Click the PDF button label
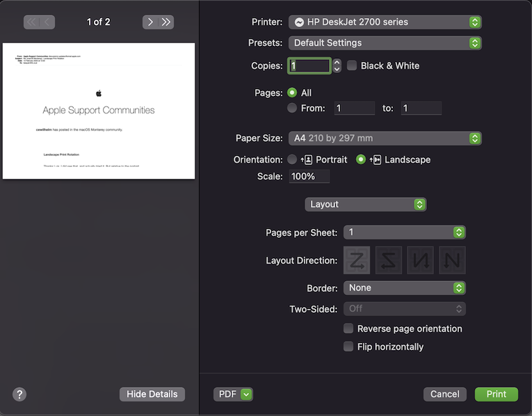 point(227,394)
